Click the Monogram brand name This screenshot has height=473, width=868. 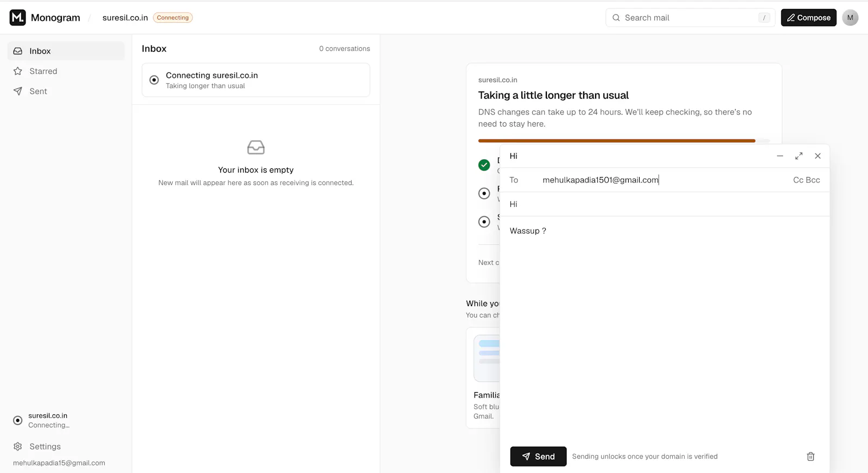(x=55, y=18)
